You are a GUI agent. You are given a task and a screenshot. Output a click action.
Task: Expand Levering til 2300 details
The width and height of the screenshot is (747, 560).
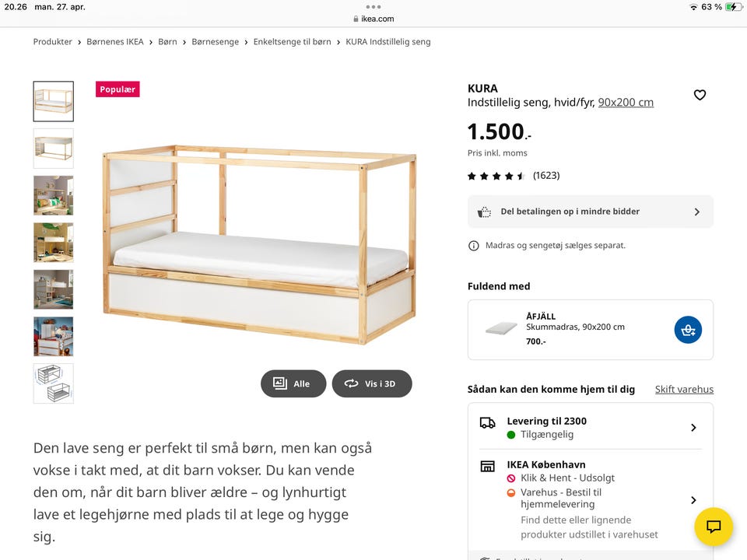(693, 428)
